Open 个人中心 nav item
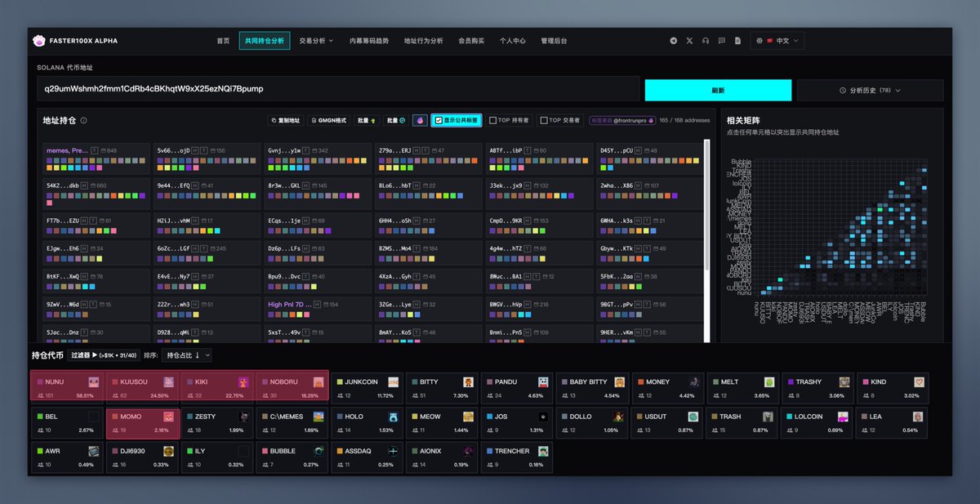Image resolution: width=980 pixels, height=504 pixels. pos(513,40)
